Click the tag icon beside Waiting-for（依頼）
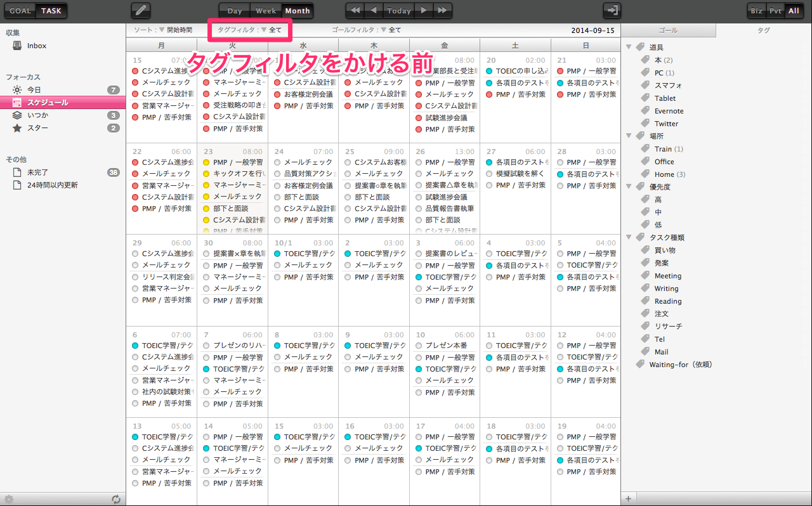The height and width of the screenshot is (506, 812). point(640,365)
